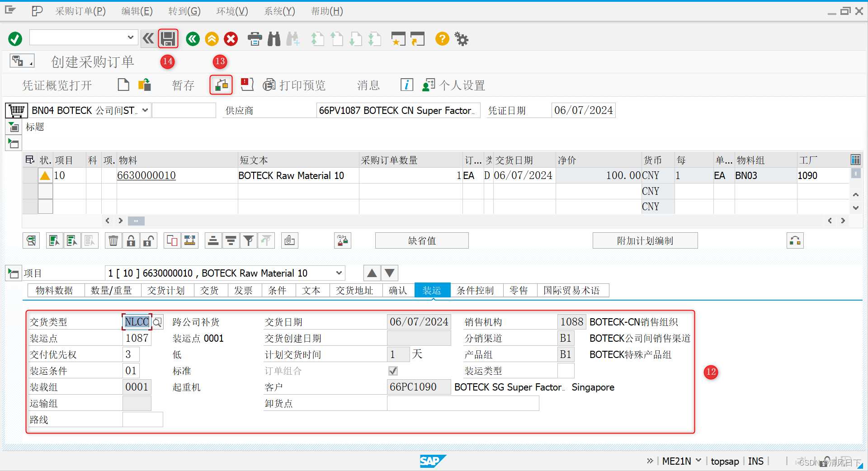Select the row selector for item 10
The height and width of the screenshot is (471, 868).
(x=30, y=175)
